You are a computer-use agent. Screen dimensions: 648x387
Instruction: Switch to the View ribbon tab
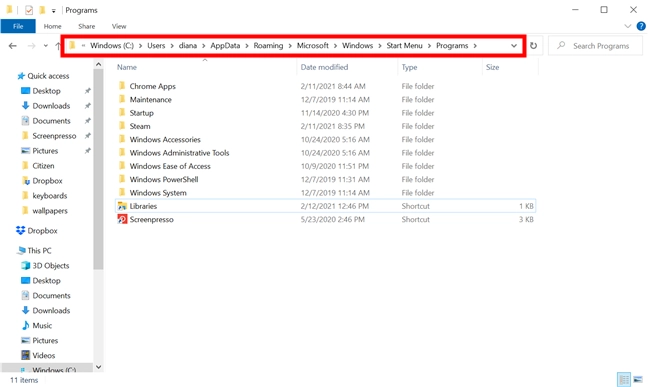click(x=119, y=26)
